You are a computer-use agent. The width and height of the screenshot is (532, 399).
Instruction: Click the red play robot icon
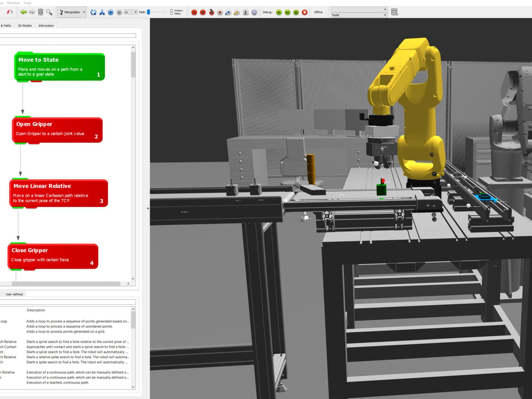194,12
